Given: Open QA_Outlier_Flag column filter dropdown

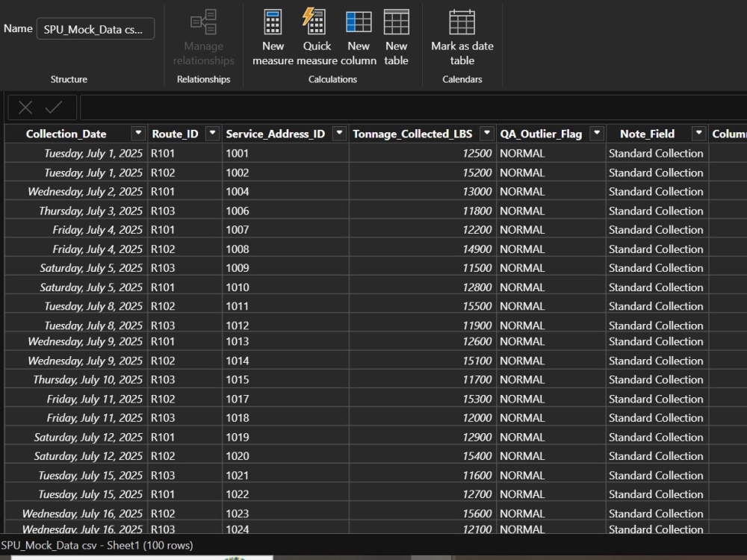Looking at the screenshot, I should click(x=596, y=134).
